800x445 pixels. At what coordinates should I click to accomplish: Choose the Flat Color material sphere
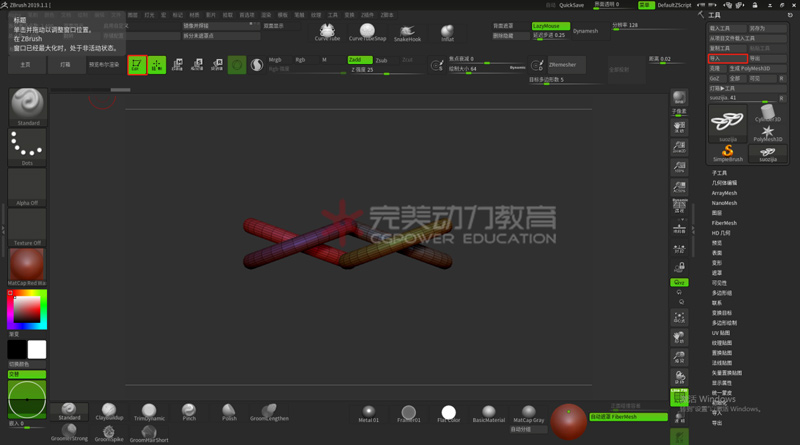[x=448, y=413]
